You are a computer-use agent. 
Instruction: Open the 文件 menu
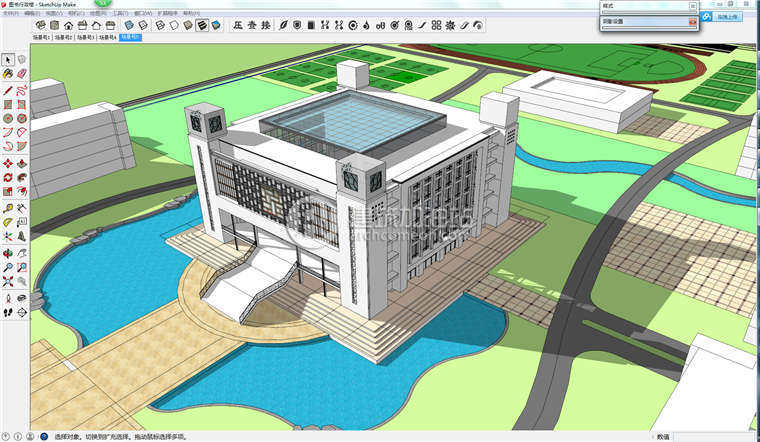click(11, 13)
